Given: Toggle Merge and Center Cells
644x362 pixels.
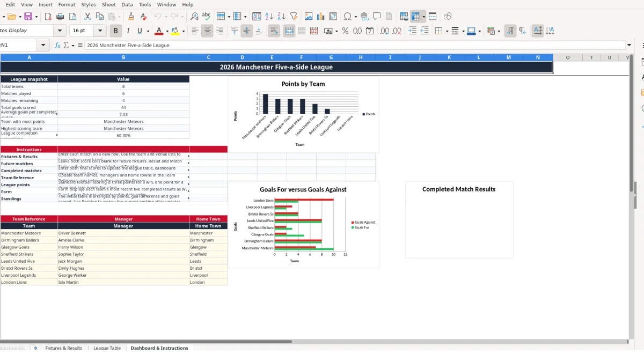Looking at the screenshot, I should (x=289, y=31).
